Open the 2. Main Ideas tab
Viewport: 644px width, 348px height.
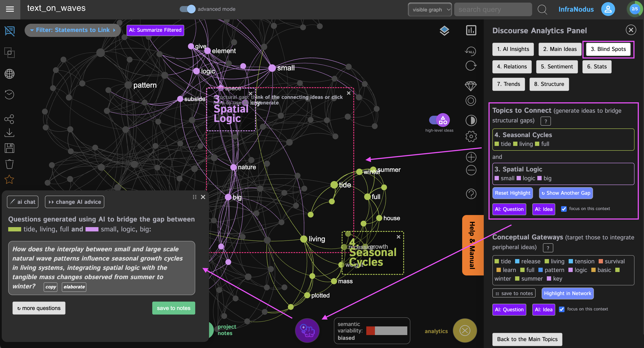(560, 49)
